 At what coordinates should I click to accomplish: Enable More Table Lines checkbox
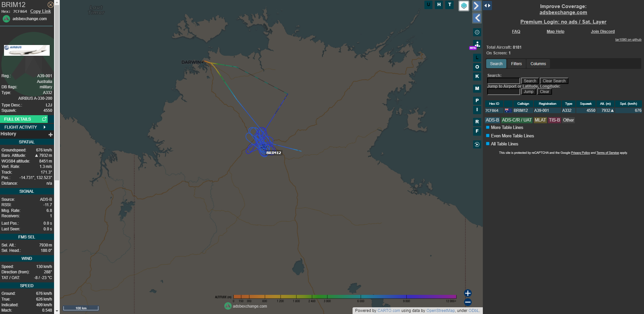point(488,128)
